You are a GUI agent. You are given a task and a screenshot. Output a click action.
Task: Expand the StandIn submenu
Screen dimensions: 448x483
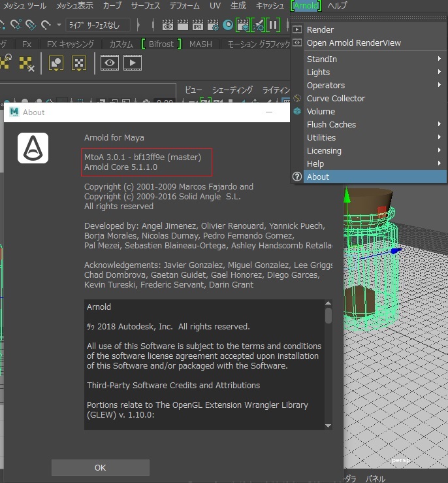pyautogui.click(x=375, y=59)
